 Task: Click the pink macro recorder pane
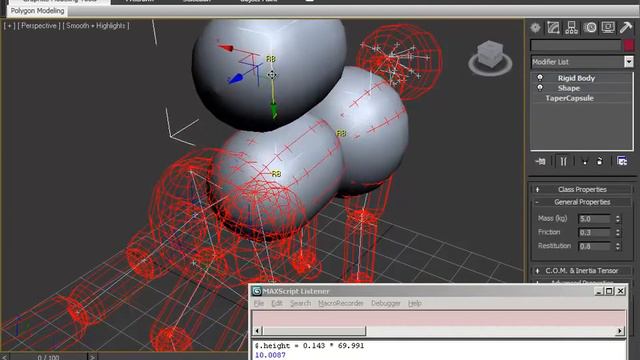(x=439, y=318)
